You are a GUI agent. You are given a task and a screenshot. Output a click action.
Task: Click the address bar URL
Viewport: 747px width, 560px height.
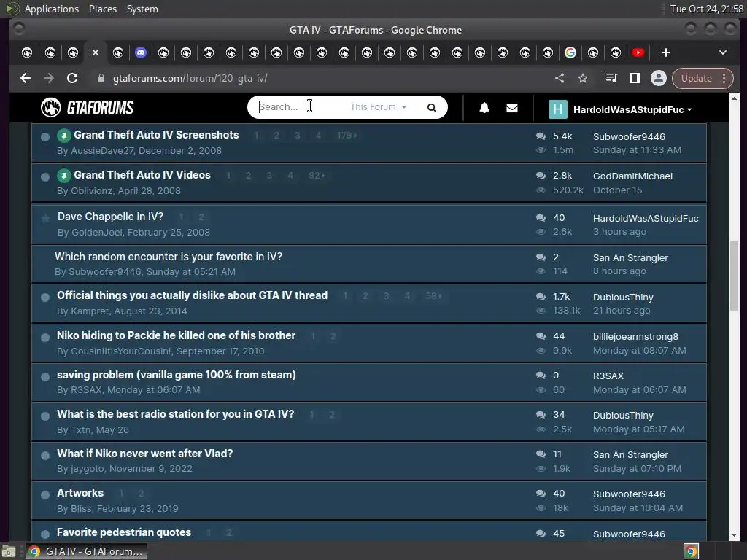(190, 78)
